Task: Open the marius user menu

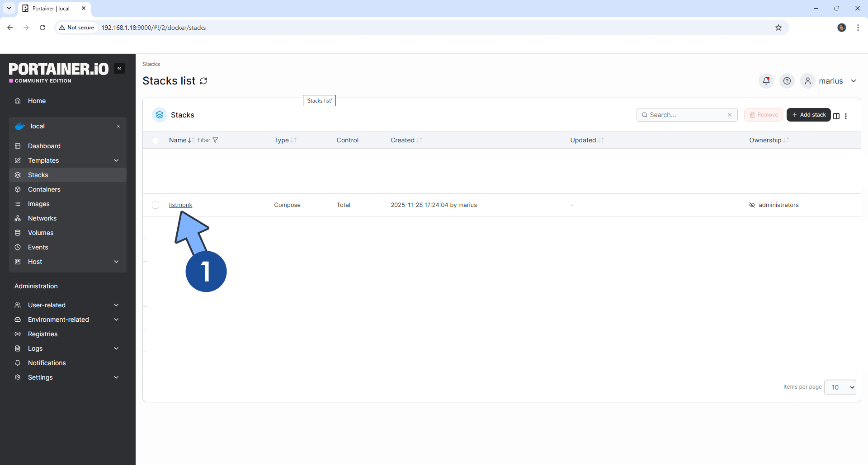Action: click(x=831, y=81)
